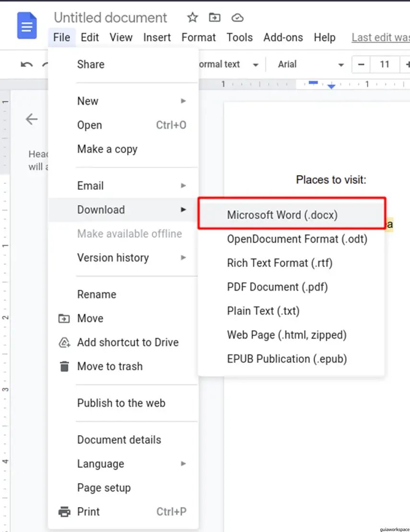Close the outline with back arrow
410x532 pixels.
click(x=32, y=119)
